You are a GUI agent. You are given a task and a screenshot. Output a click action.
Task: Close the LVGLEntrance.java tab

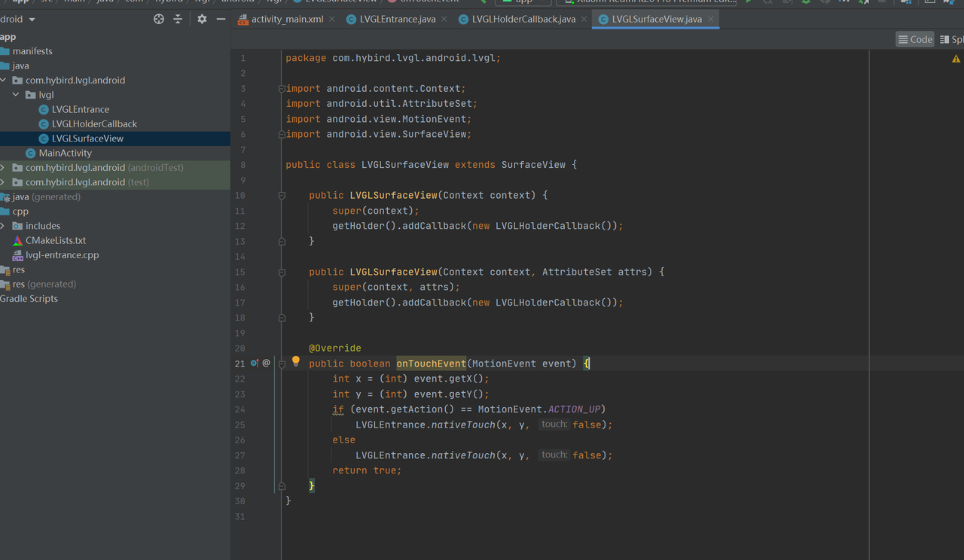[444, 19]
